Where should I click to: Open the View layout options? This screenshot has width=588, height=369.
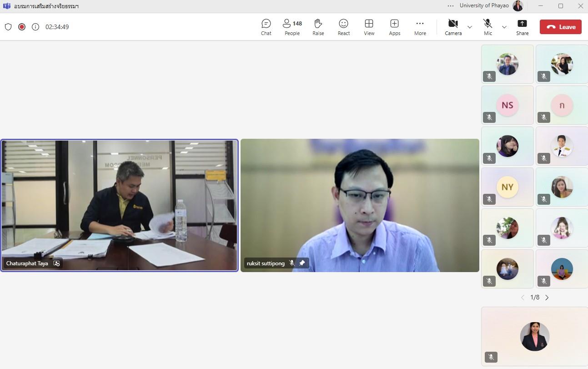coord(369,27)
